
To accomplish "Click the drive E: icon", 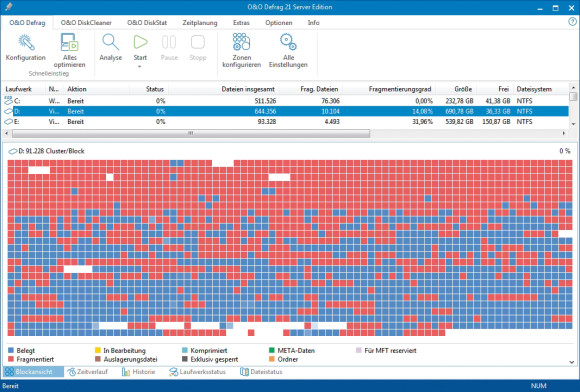I will click(8, 121).
